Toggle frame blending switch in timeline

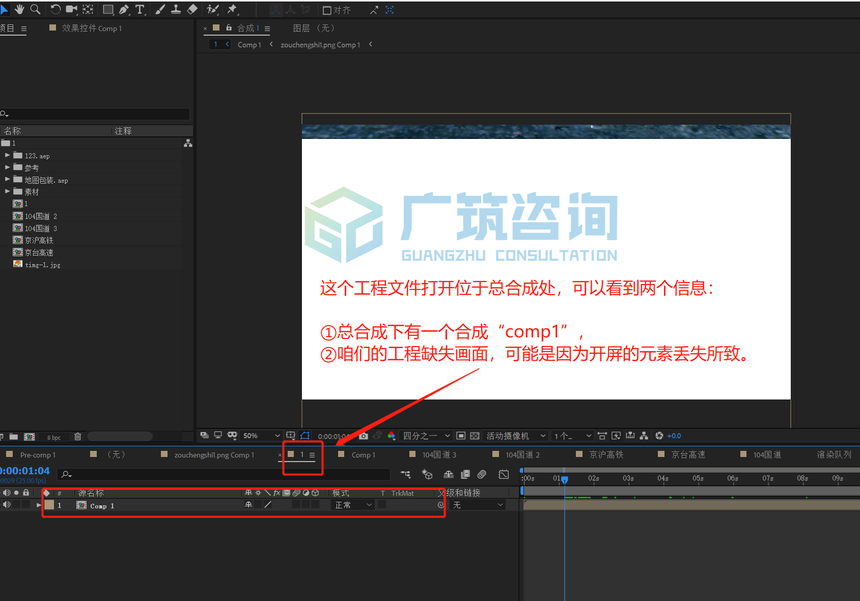[465, 474]
